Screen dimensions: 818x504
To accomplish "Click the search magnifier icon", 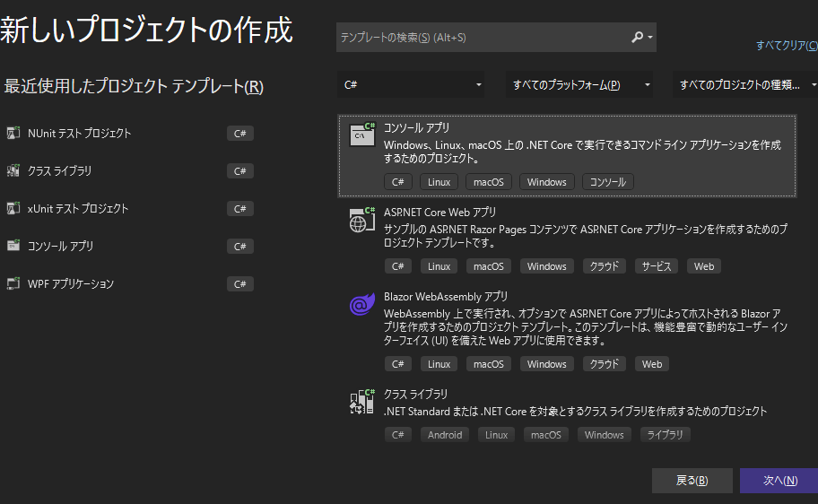I will pyautogui.click(x=637, y=37).
